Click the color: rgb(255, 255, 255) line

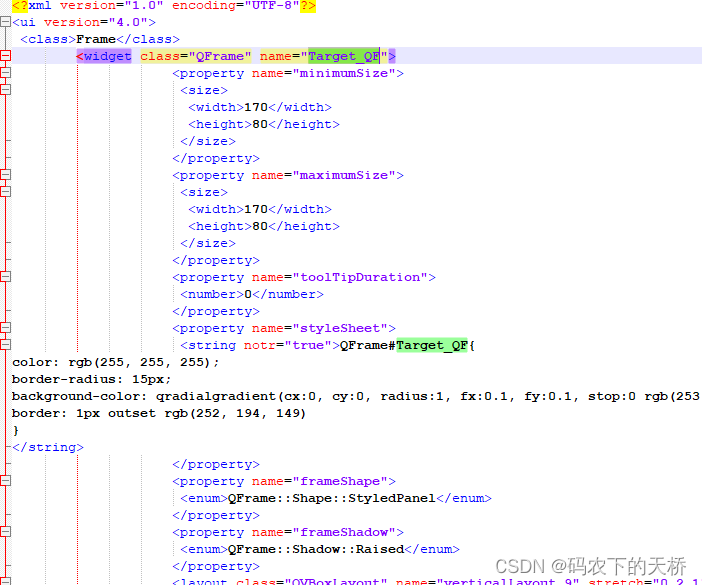pyautogui.click(x=116, y=363)
